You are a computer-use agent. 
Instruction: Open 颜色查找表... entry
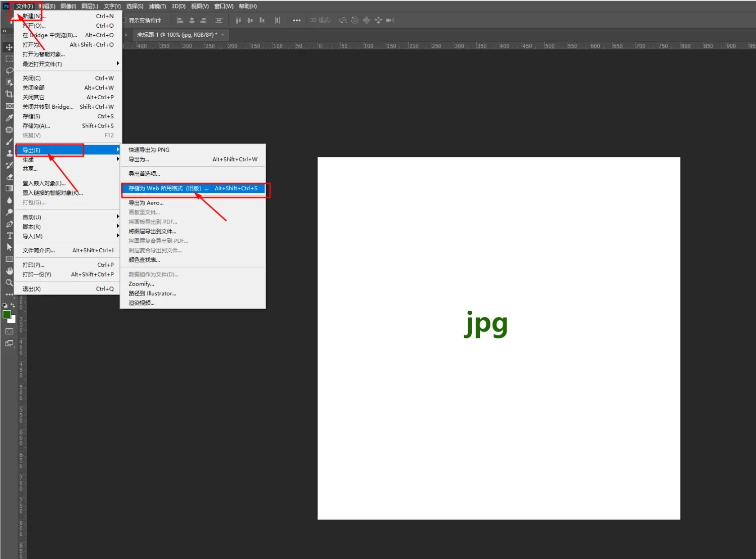[x=193, y=260]
